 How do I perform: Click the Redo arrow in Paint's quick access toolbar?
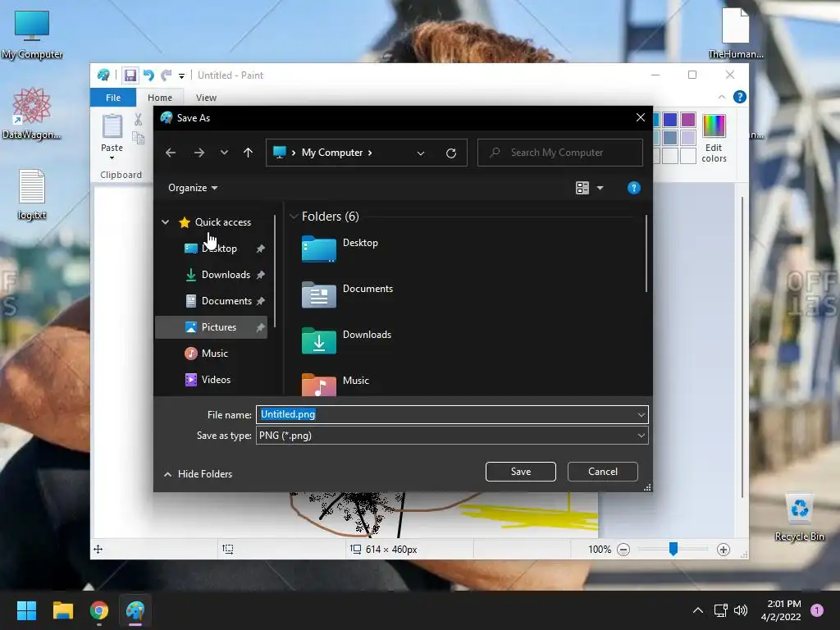click(x=167, y=75)
